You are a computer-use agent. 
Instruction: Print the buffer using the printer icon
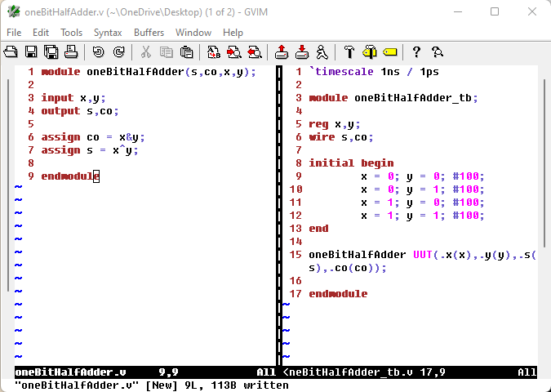coord(70,52)
